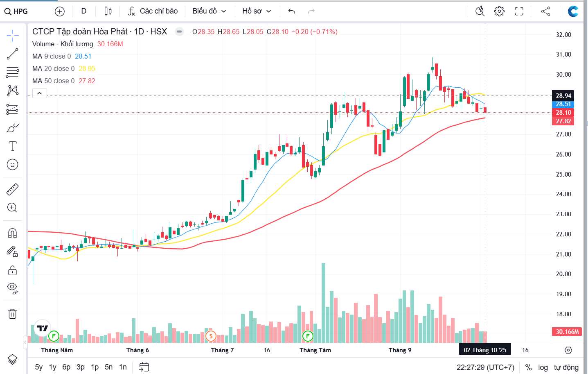Toggle hide all drawings eye icon

click(13, 288)
